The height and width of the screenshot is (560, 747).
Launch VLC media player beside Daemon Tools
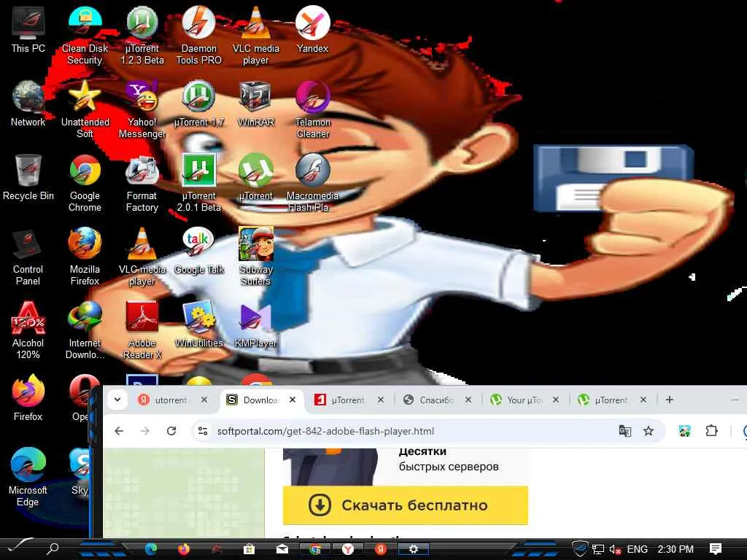coord(256,35)
